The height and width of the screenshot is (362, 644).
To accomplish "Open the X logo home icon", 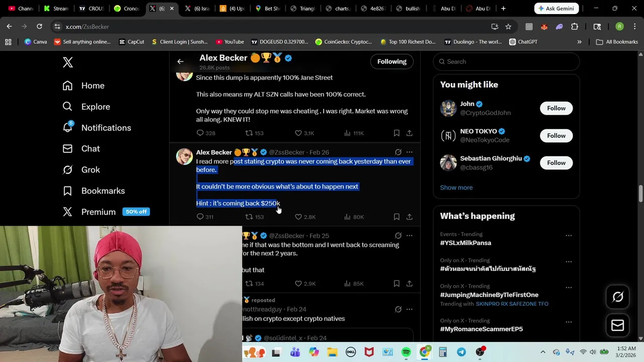I will (68, 62).
